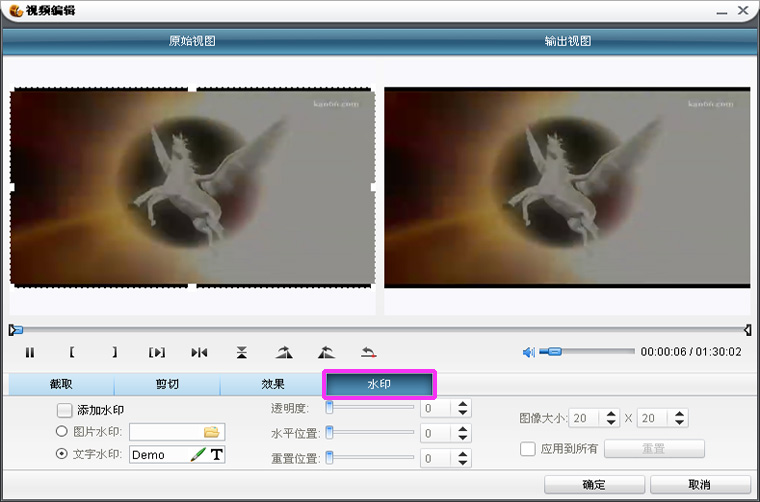Viewport: 760px width, 502px height.
Task: Enable the 添加水印 checkbox
Action: 64,410
